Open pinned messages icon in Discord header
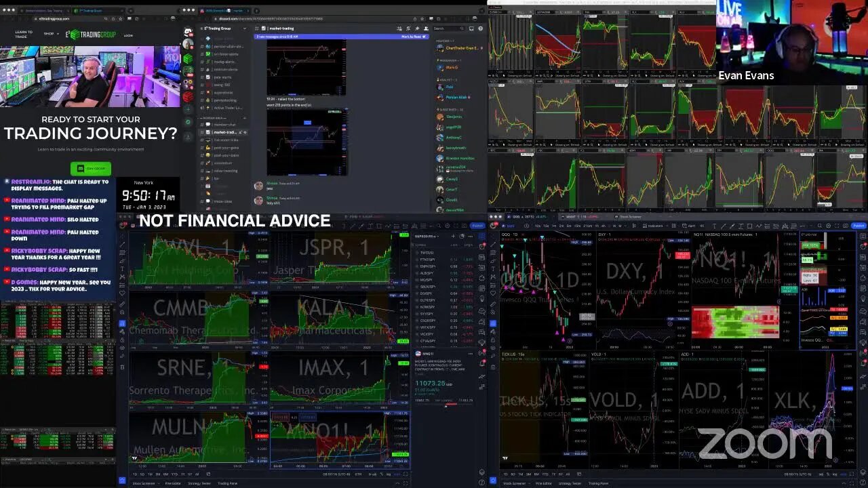 click(417, 28)
